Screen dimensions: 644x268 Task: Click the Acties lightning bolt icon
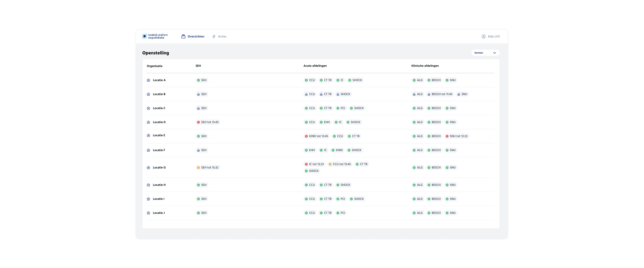coord(214,37)
